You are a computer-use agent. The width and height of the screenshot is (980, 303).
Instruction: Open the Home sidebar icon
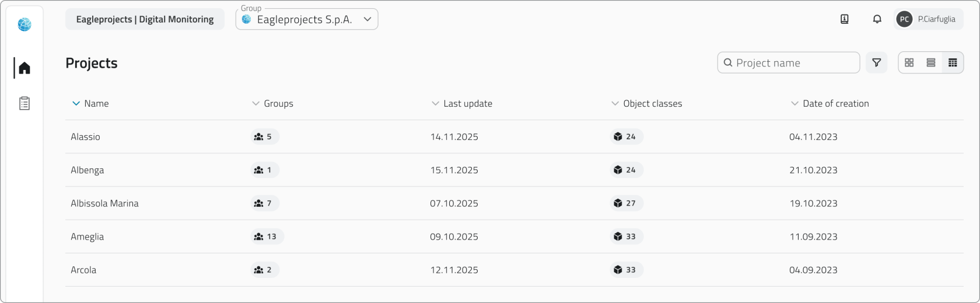click(x=24, y=68)
